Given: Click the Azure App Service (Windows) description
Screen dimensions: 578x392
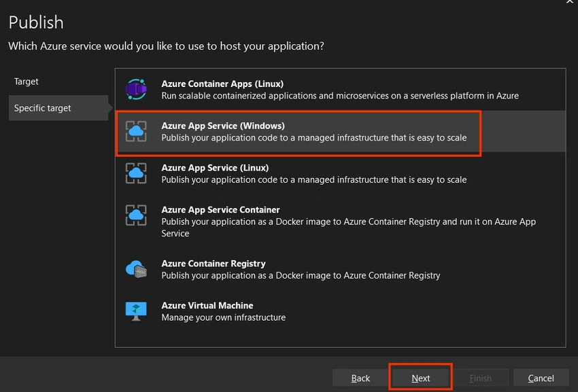Looking at the screenshot, I should (314, 138).
